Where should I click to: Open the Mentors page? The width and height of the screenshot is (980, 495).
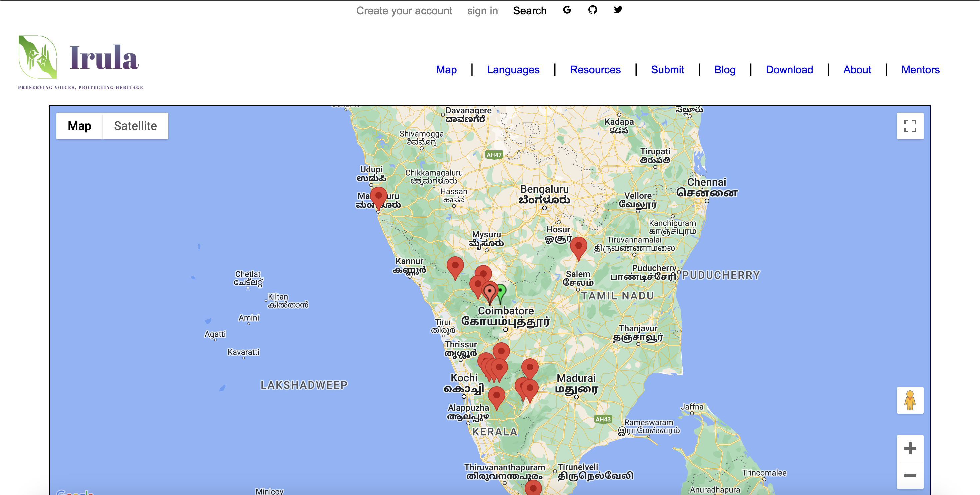(920, 70)
